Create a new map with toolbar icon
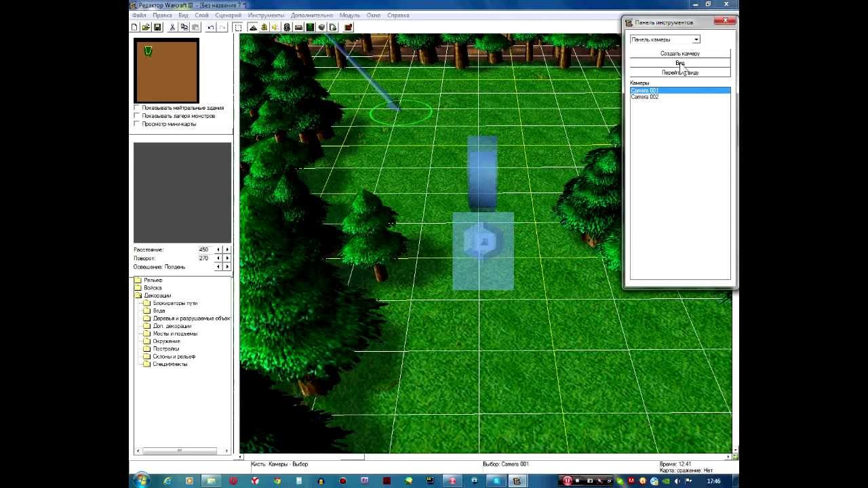Image resolution: width=868 pixels, height=488 pixels. point(134,27)
